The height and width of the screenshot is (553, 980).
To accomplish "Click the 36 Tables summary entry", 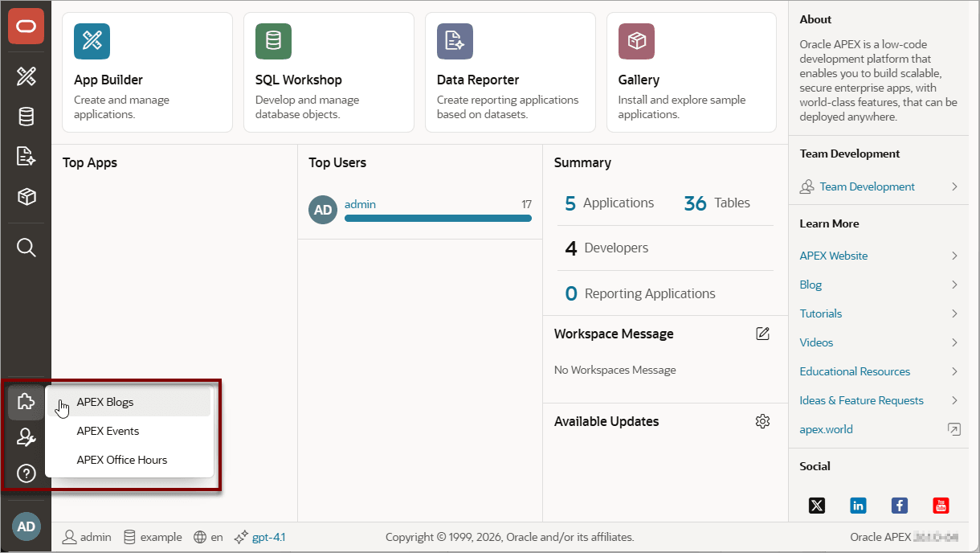I will point(717,203).
